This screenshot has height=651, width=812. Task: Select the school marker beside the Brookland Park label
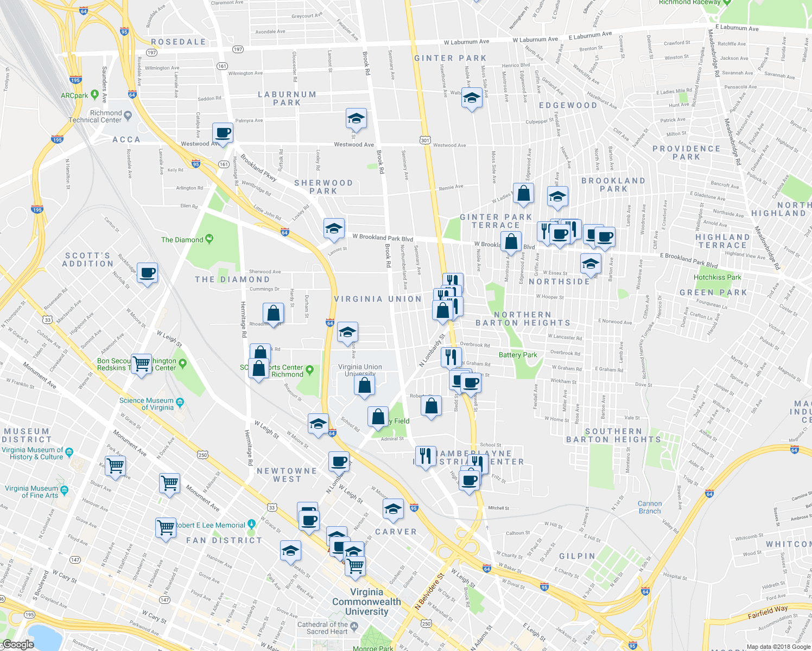tap(557, 197)
